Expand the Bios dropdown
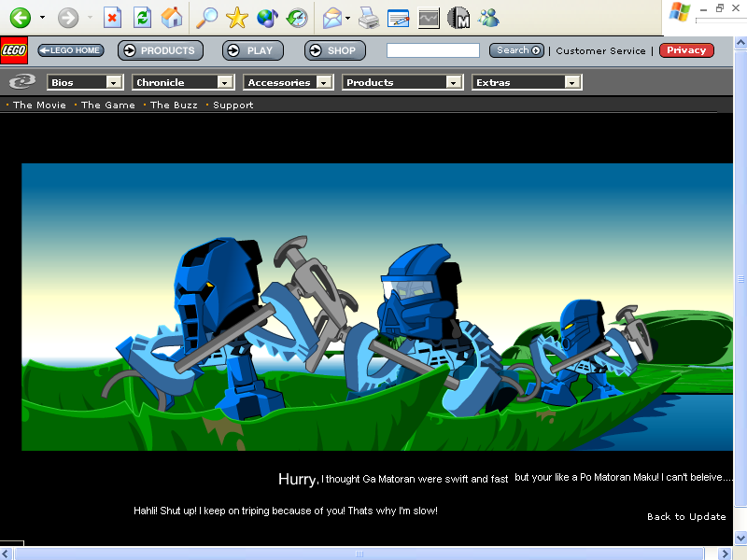Viewport: 747px width, 560px height. [x=86, y=82]
